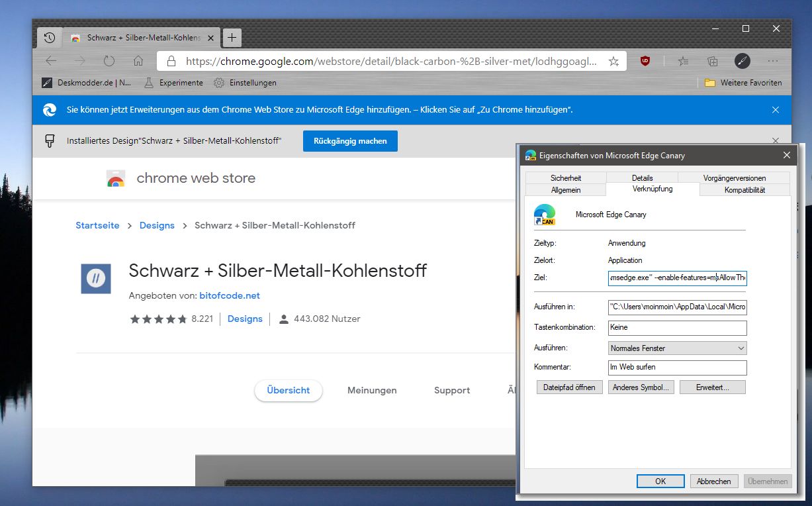Open the Einstellungen bookmark

(246, 83)
